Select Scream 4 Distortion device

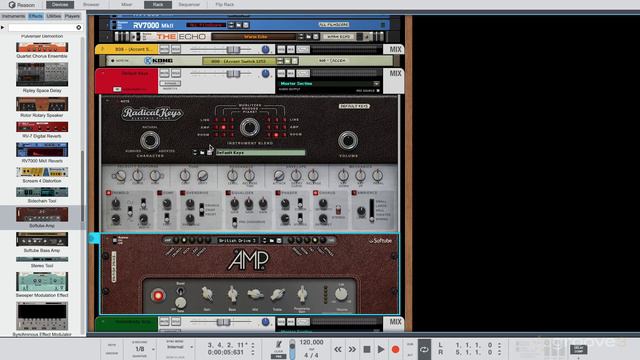coord(42,175)
